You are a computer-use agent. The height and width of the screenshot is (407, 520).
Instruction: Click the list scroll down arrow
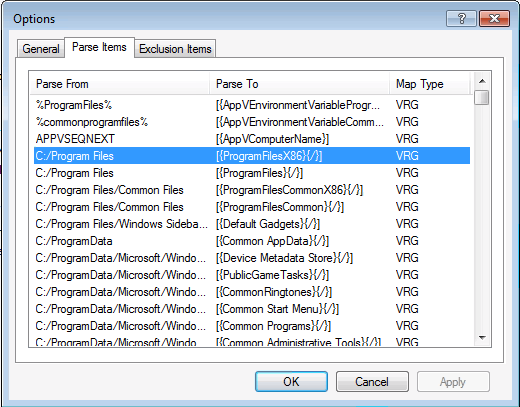(x=482, y=337)
